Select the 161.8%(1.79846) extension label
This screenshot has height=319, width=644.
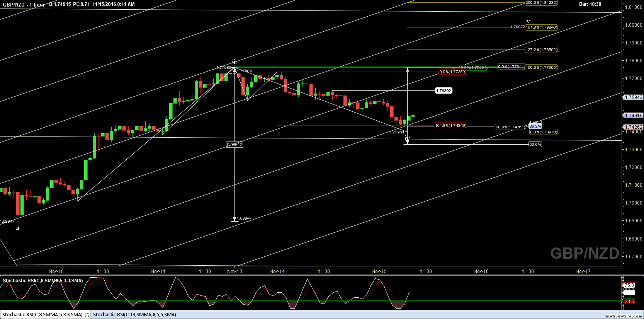point(541,27)
